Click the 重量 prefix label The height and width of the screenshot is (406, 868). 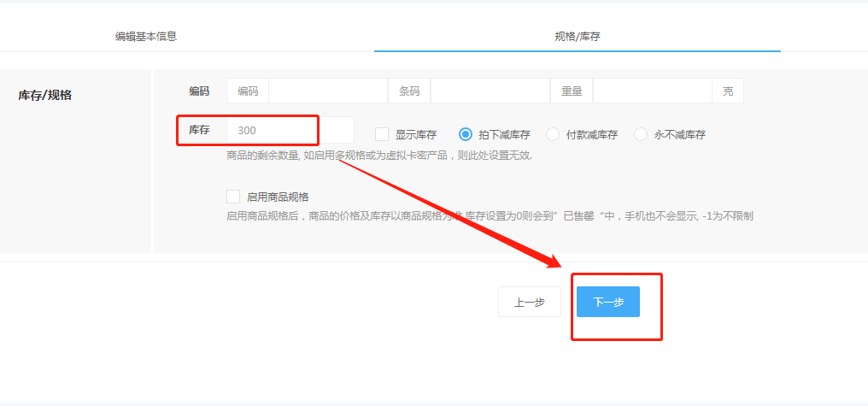(572, 91)
